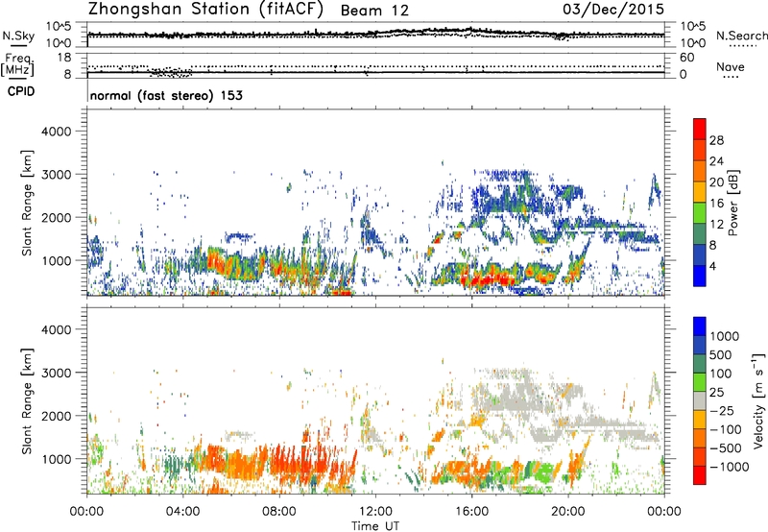Screen dimensions: 768x532
Task: Click the 28 label on power color bar
Action: click(x=716, y=140)
